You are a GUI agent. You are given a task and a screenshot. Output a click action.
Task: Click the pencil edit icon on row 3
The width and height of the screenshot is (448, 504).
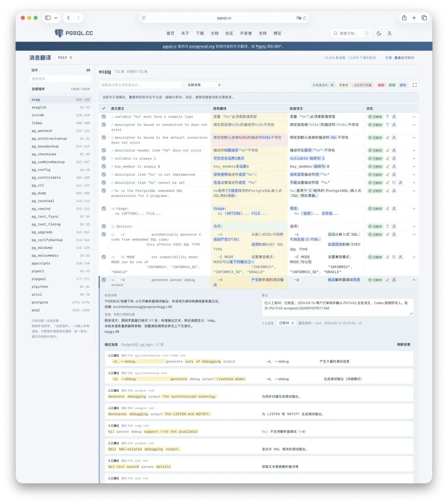click(x=387, y=137)
